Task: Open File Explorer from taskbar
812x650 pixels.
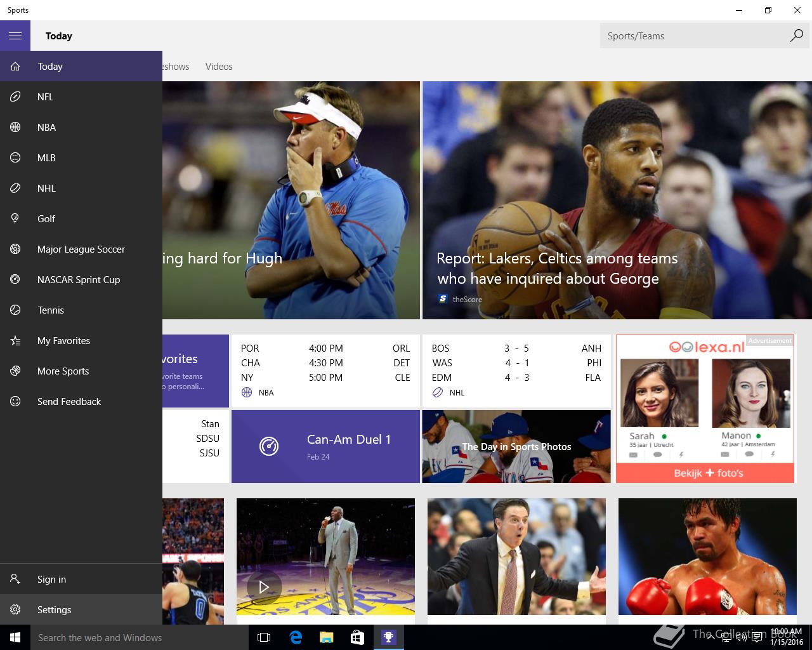Action: point(326,637)
